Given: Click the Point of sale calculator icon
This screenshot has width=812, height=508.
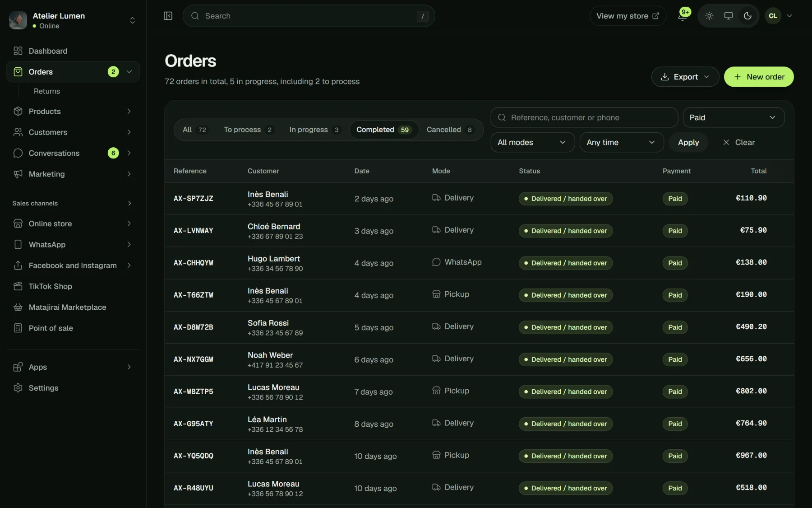Looking at the screenshot, I should pos(18,328).
